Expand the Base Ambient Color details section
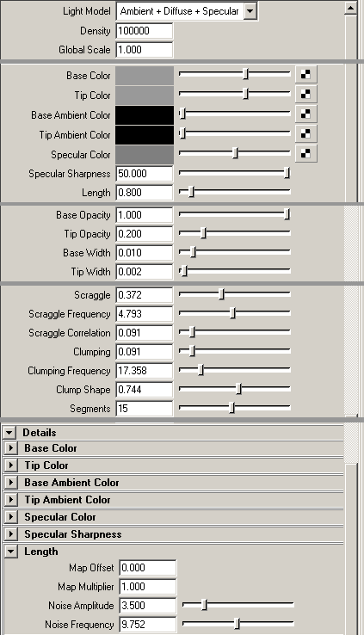 pyautogui.click(x=10, y=483)
